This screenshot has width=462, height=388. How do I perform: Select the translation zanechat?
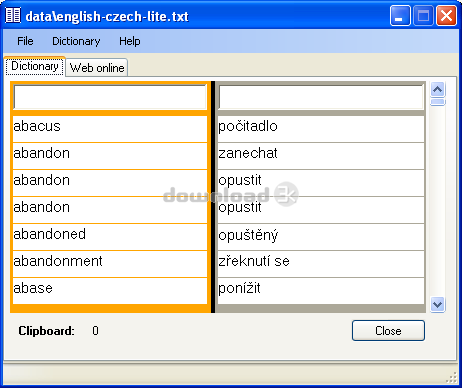[321, 156]
